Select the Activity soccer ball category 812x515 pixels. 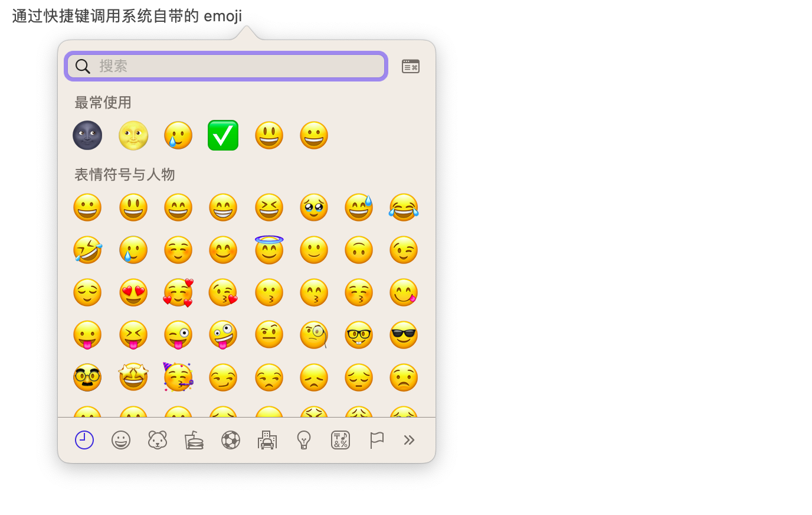click(x=231, y=440)
